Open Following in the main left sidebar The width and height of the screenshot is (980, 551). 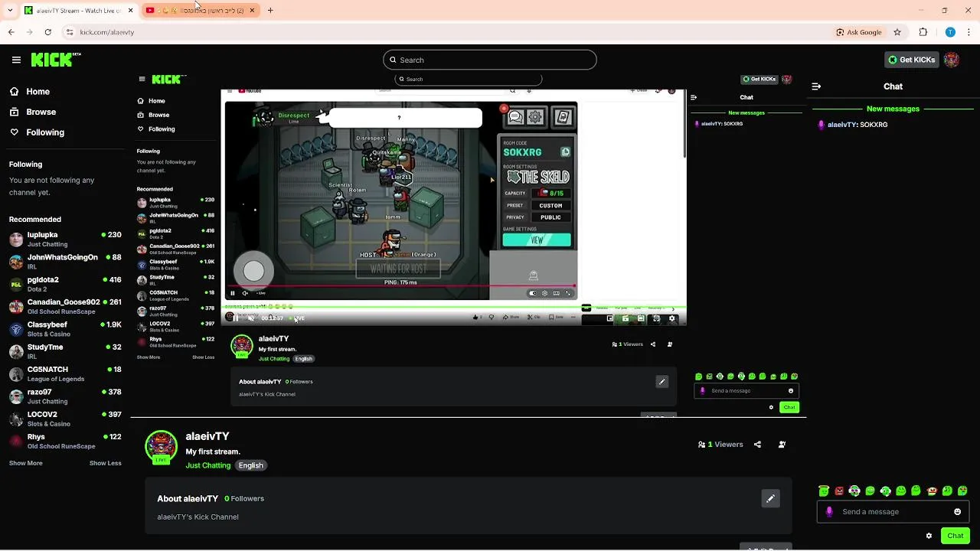pyautogui.click(x=45, y=132)
